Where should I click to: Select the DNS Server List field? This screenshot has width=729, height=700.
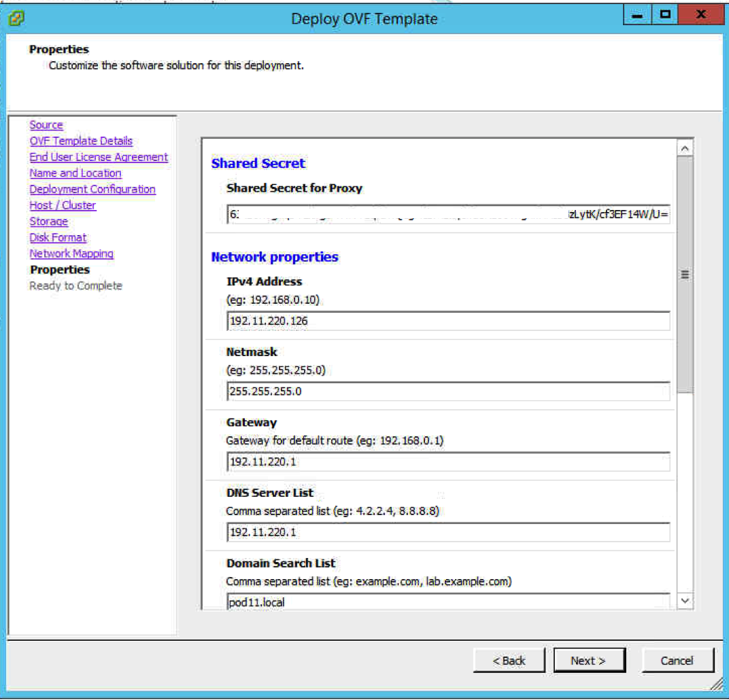tap(447, 532)
